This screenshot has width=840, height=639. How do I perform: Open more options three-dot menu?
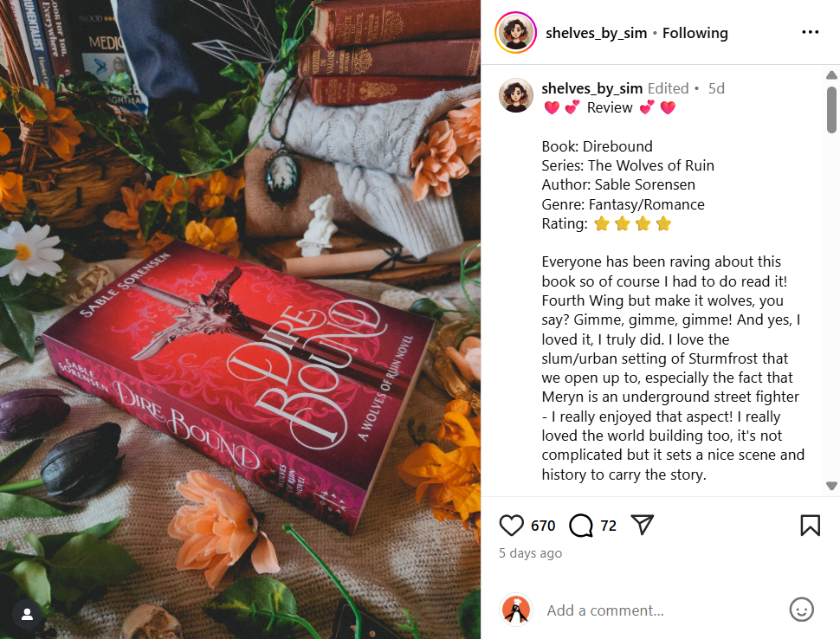pos(810,33)
